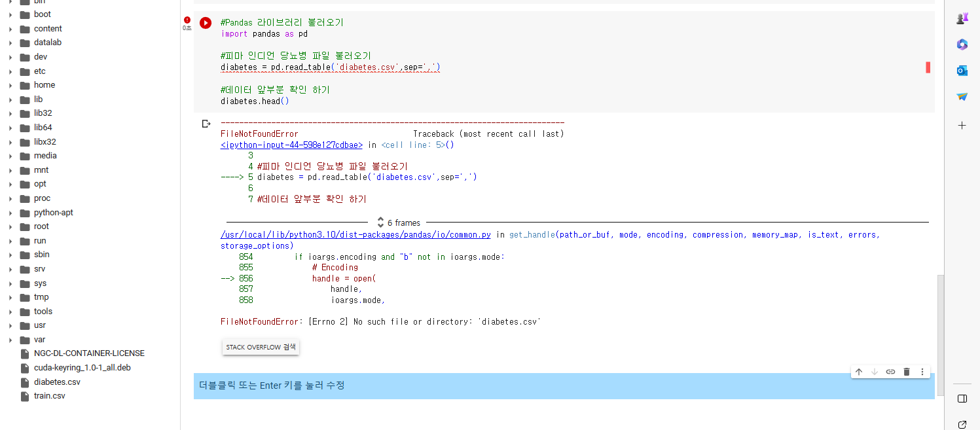Select the root folder
Viewport: 980px width, 430px height.
41,226
